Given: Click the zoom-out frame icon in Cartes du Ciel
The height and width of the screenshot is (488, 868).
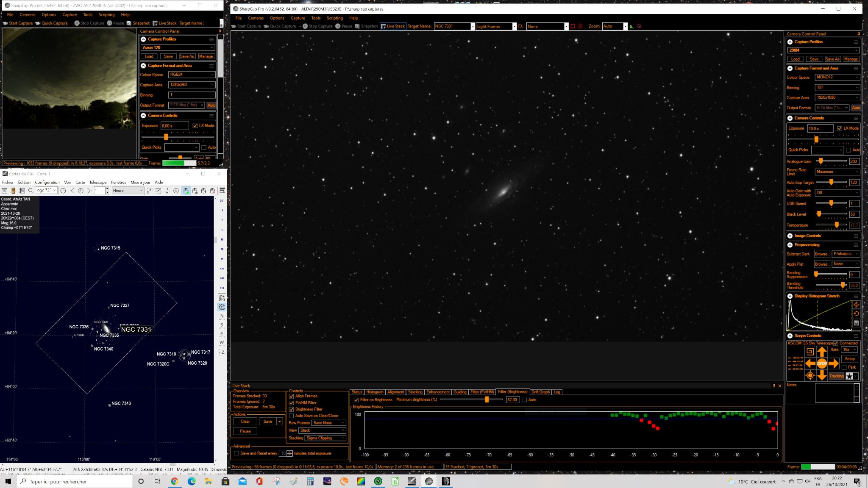Looking at the screenshot, I should pyautogui.click(x=159, y=191).
